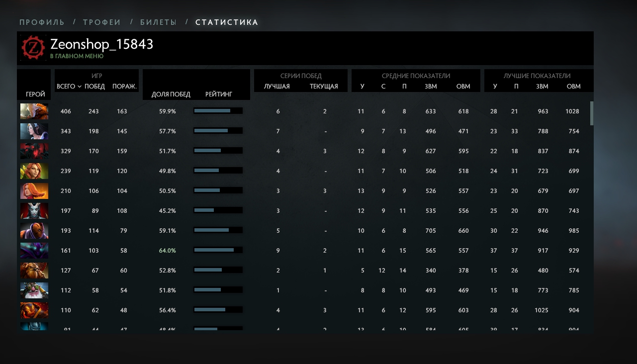
Task: Sort by ДОЛЯ ПОБЕД column header
Action: coord(171,94)
